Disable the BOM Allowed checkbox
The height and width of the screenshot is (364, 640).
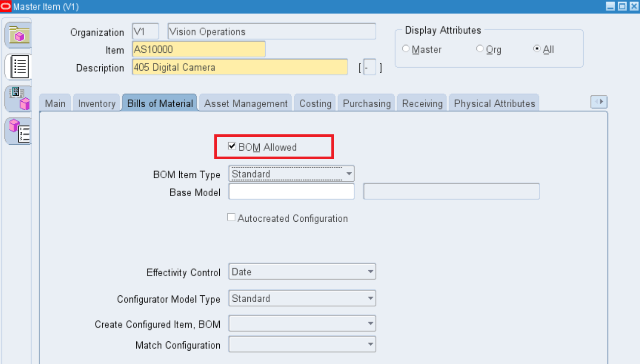click(232, 147)
